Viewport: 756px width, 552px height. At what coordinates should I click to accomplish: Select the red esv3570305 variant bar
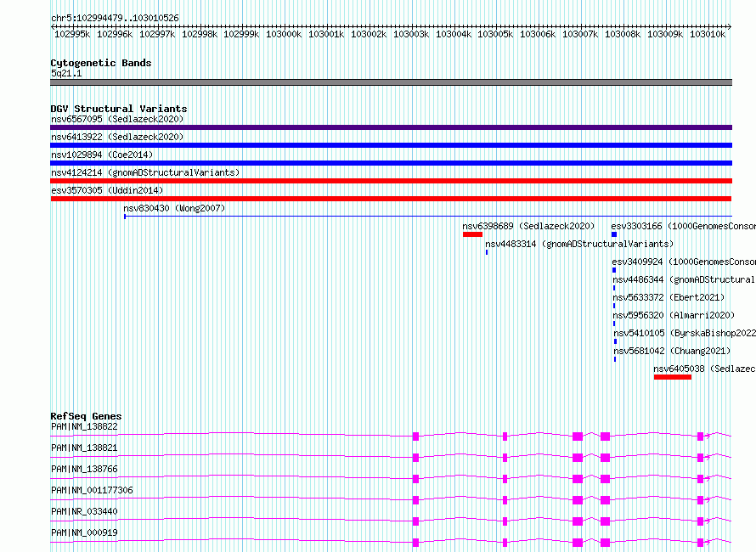391,199
